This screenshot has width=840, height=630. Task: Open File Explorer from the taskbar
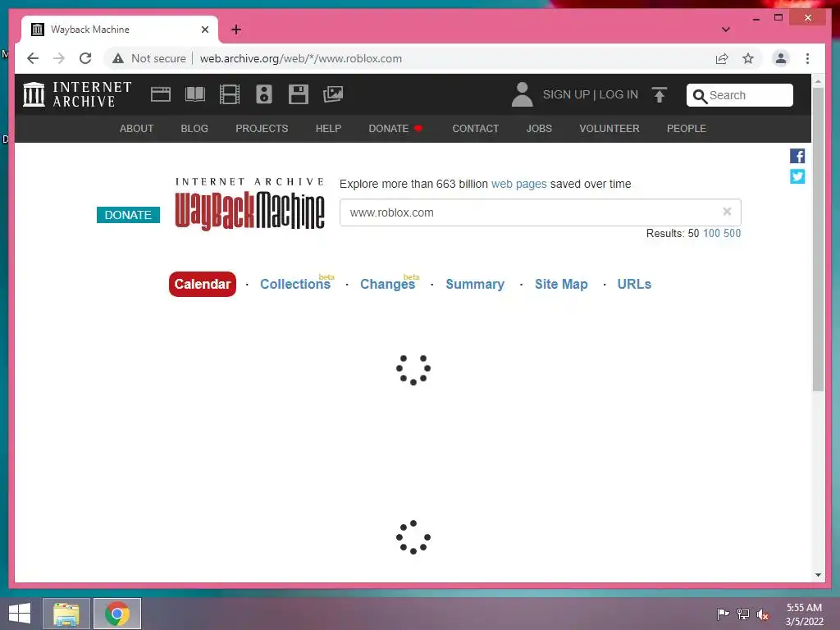[66, 614]
